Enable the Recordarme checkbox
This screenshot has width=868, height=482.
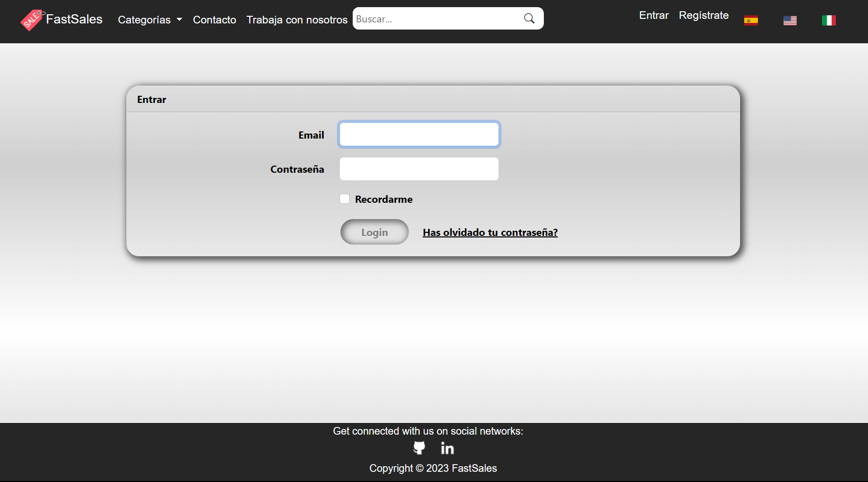pyautogui.click(x=345, y=199)
